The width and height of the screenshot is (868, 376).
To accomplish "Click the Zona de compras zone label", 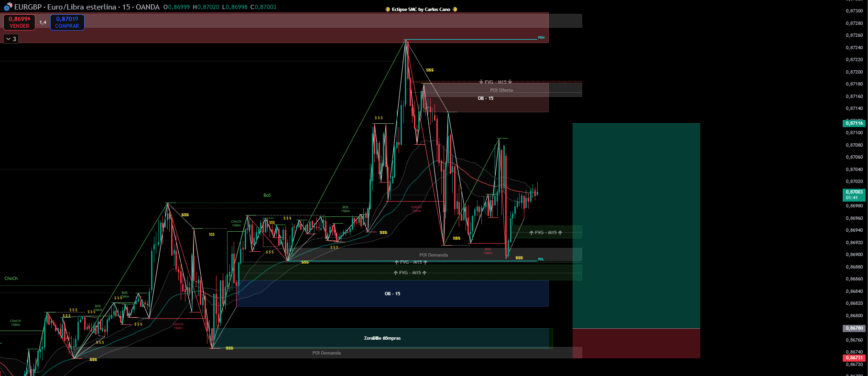I will [382, 338].
